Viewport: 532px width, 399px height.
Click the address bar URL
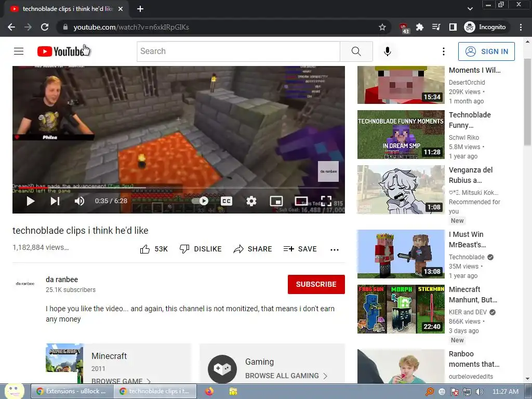point(131,27)
